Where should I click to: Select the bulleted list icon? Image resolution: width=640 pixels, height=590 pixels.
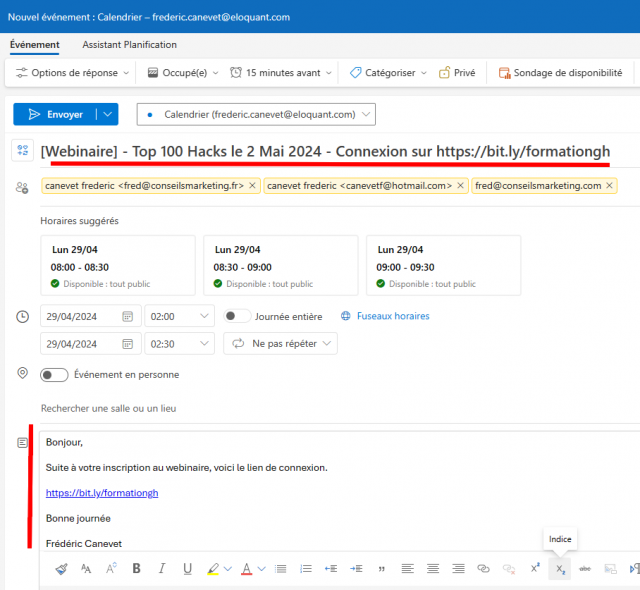coord(280,568)
